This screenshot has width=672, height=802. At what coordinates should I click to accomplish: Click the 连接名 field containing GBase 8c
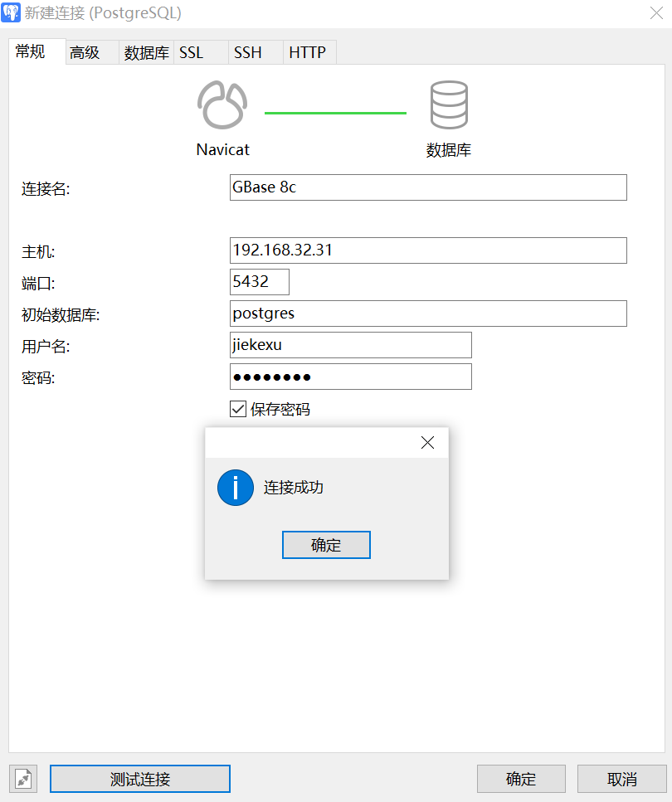click(x=428, y=187)
